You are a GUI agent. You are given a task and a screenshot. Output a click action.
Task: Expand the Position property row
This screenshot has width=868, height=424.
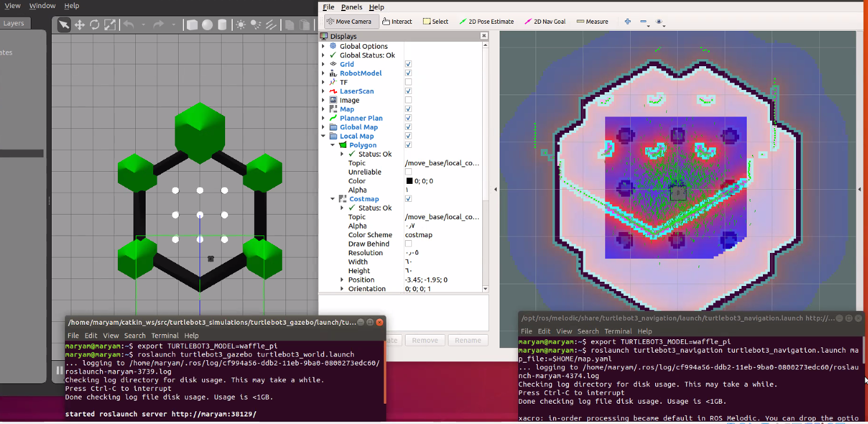(342, 280)
